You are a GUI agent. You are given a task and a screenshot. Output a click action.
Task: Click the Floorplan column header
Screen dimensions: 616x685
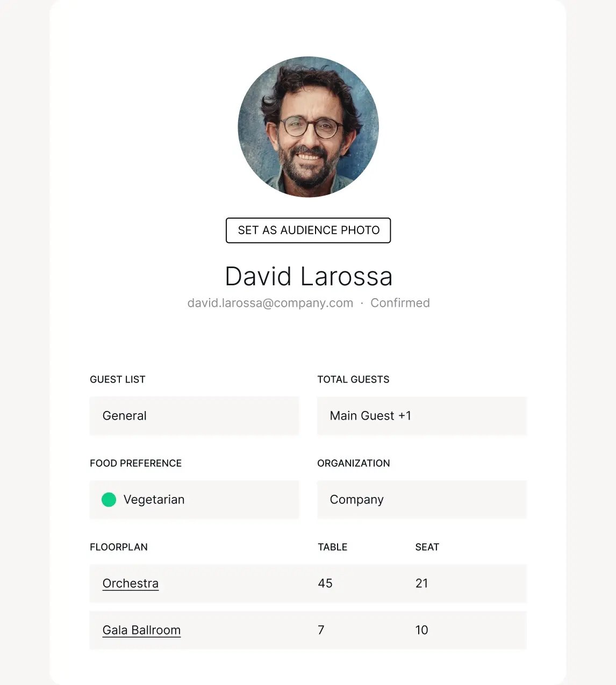[x=119, y=547]
